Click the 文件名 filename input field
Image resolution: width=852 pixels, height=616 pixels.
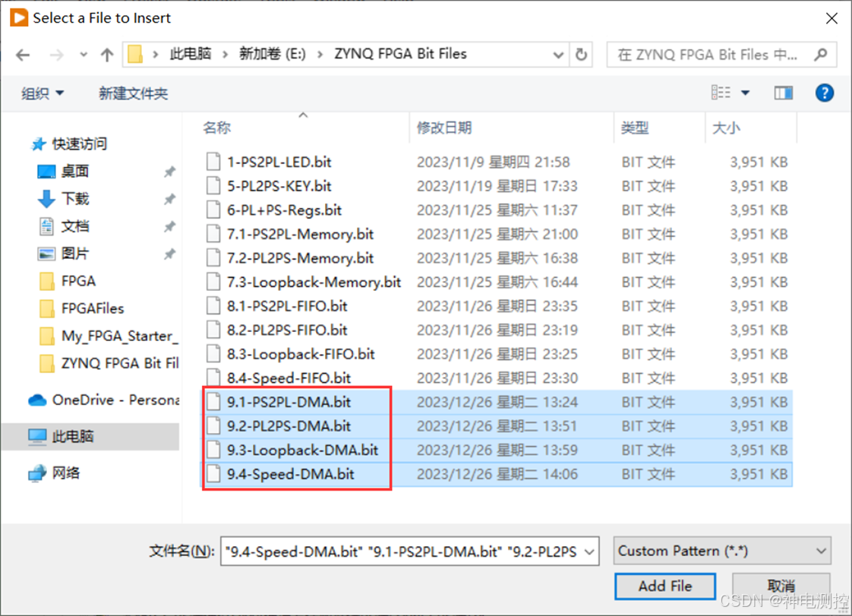(402, 551)
